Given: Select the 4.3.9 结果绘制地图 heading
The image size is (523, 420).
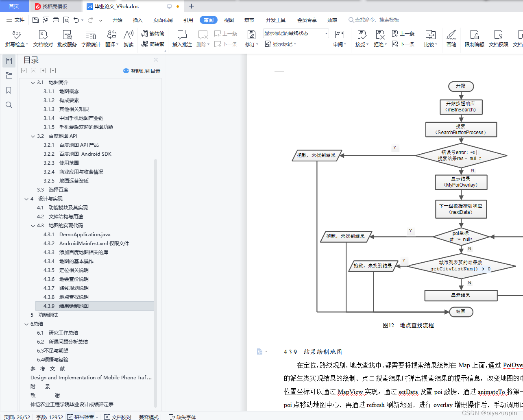Looking at the screenshot, I should pyautogui.click(x=95, y=306).
